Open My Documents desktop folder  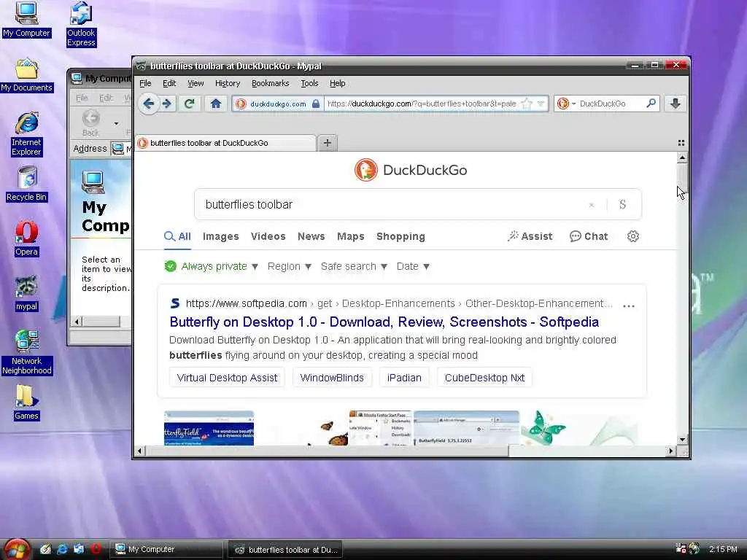point(27,75)
